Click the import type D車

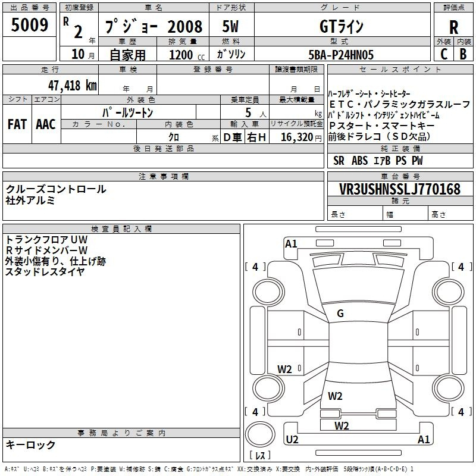point(233,137)
